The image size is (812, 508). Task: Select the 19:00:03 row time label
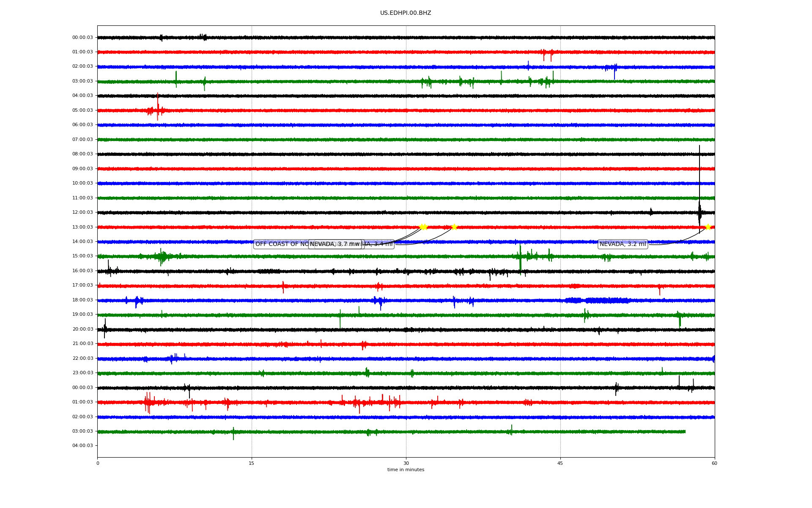click(x=82, y=315)
